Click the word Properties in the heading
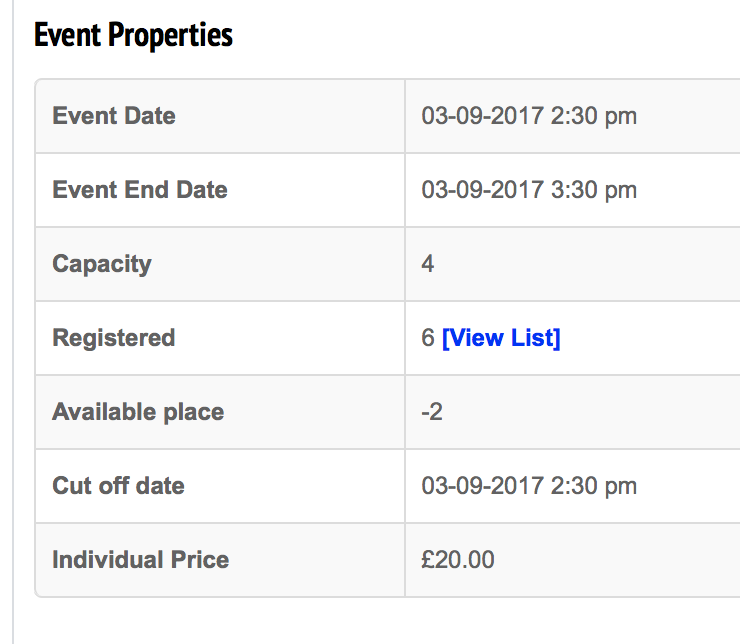The width and height of the screenshot is (740, 644). click(x=171, y=35)
